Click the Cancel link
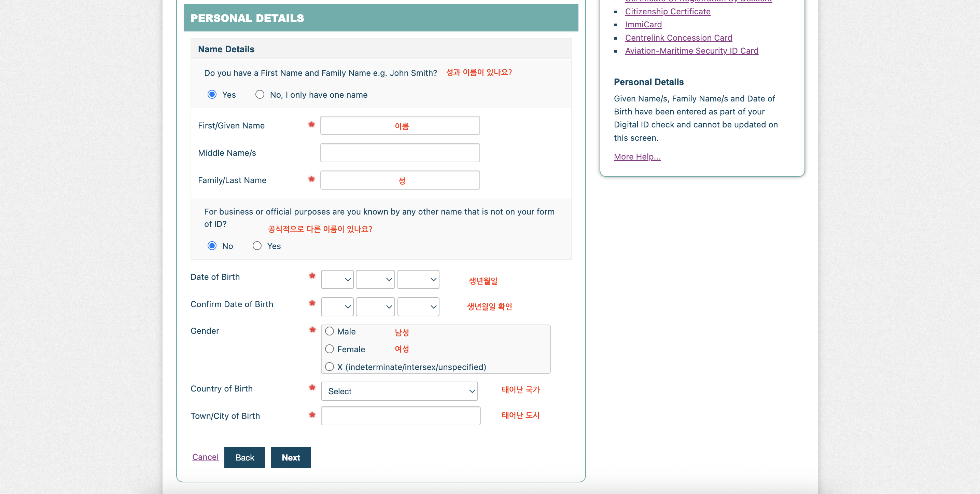The image size is (980, 494). pos(205,457)
